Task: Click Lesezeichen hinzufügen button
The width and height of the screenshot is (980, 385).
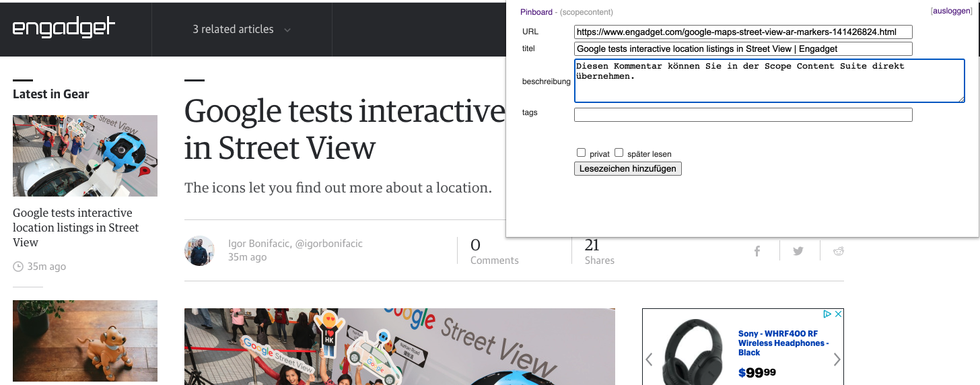Action: 628,168
